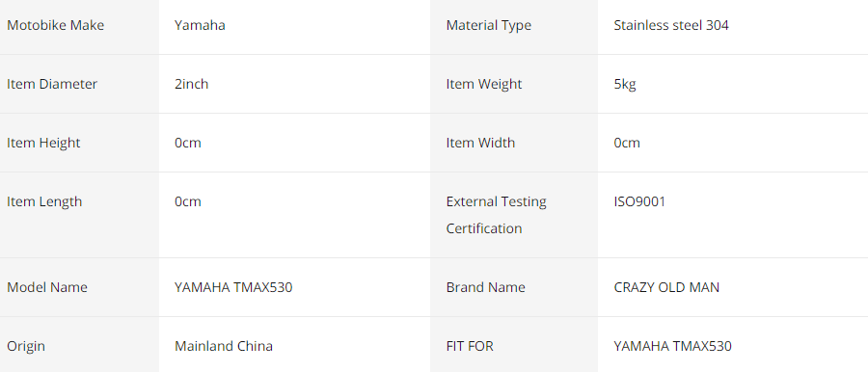Click the Item Diameter label
This screenshot has height=372, width=868.
(x=52, y=84)
